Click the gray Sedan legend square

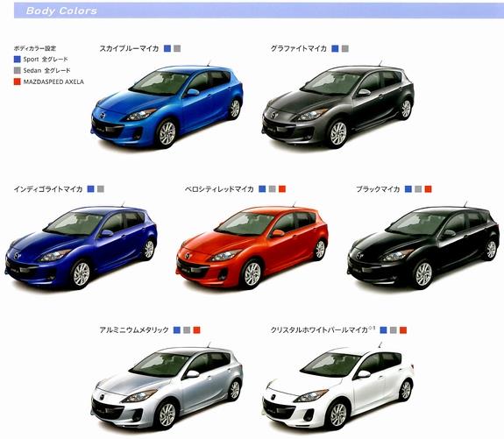(x=18, y=70)
